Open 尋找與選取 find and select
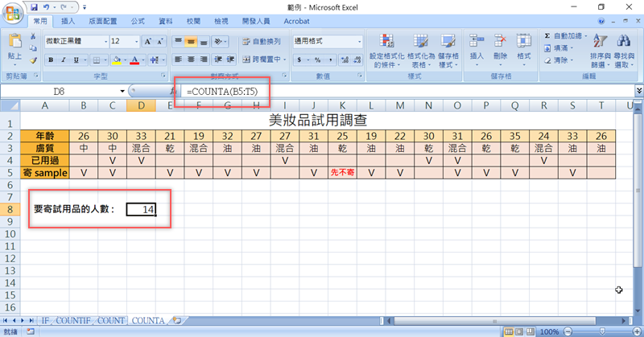 point(624,51)
